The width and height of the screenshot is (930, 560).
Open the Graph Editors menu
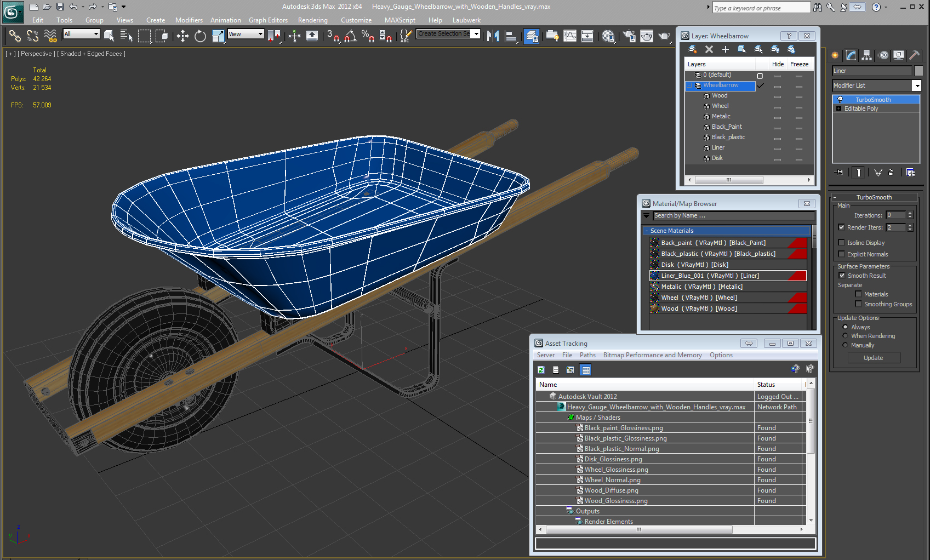point(268,20)
